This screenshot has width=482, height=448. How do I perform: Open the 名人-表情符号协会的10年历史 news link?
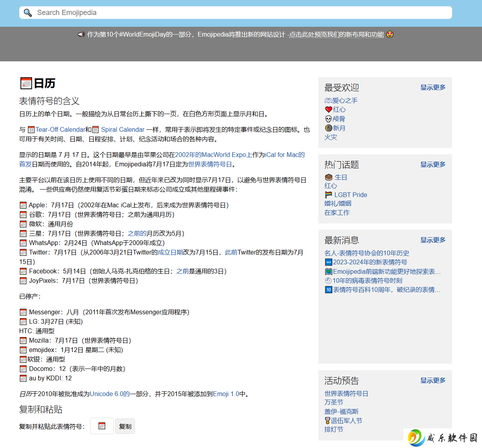(367, 253)
